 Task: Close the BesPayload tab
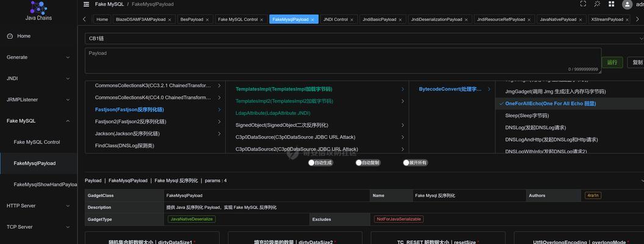[x=207, y=20]
